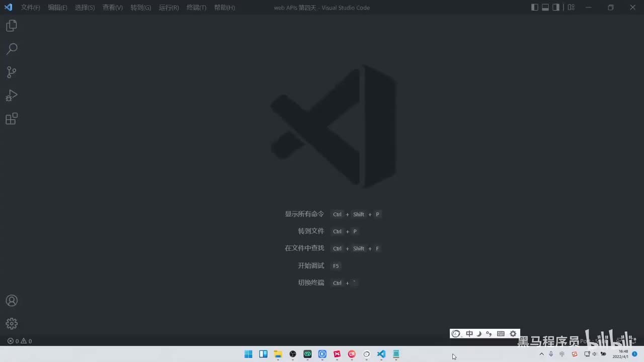Click the errors and warnings status indicator
Screen dimensions: 644x362
[20, 341]
